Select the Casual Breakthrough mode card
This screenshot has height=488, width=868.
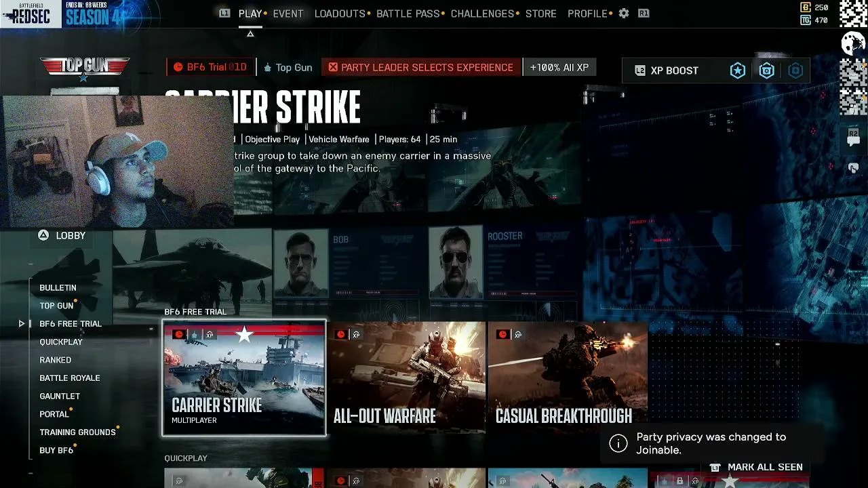point(568,378)
